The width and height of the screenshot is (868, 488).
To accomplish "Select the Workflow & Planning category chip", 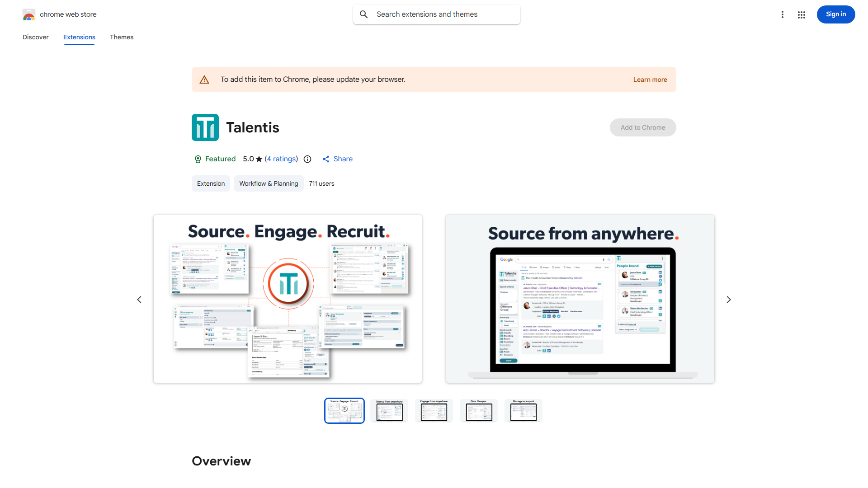I will [268, 183].
